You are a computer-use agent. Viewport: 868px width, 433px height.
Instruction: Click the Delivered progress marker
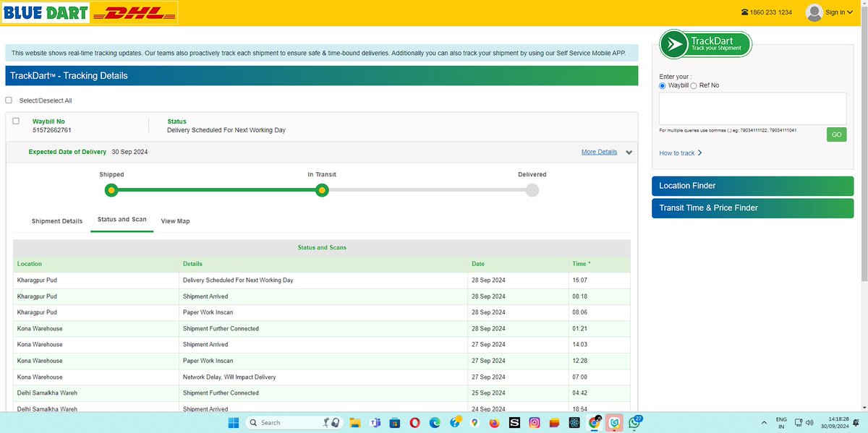point(532,190)
